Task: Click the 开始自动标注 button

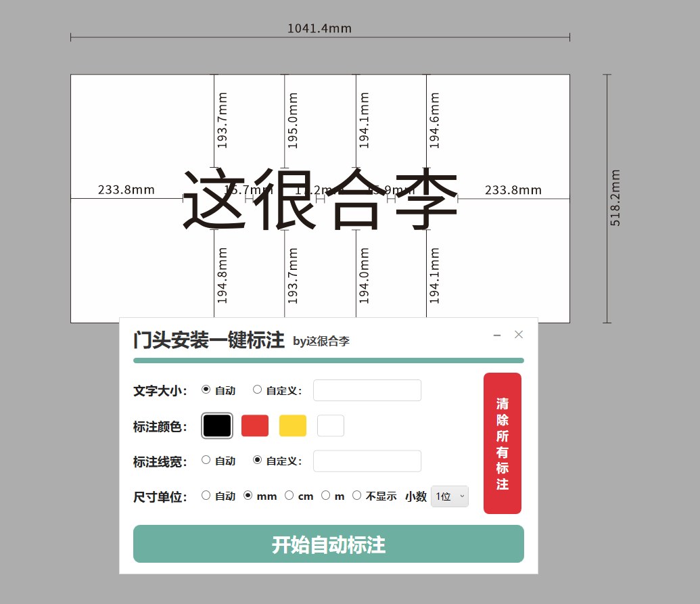Action: (329, 544)
